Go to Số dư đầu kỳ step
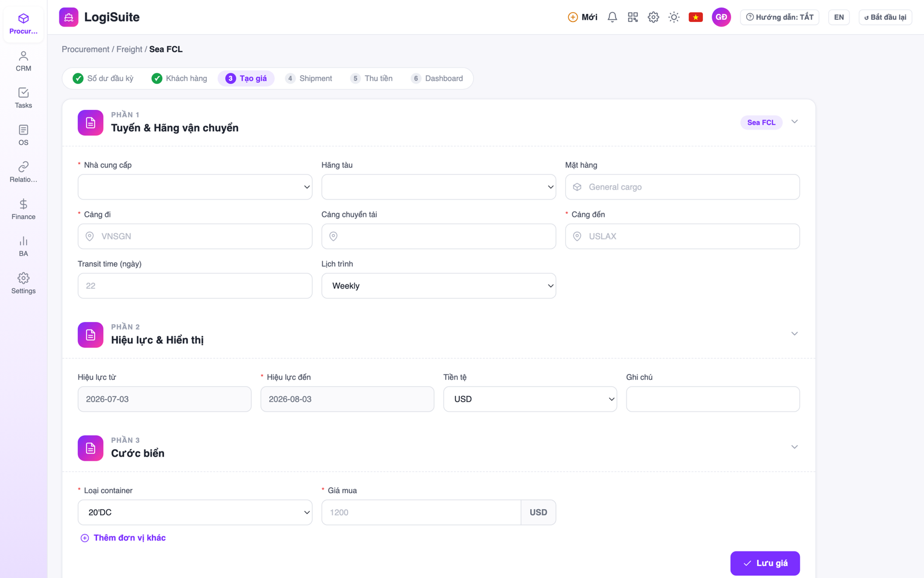Screen dimensions: 924x578 pyautogui.click(x=103, y=79)
